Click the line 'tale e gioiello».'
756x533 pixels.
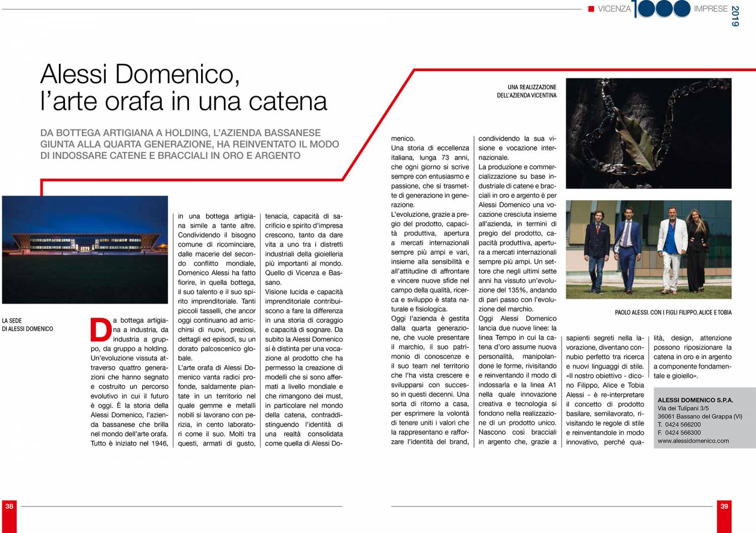(676, 376)
